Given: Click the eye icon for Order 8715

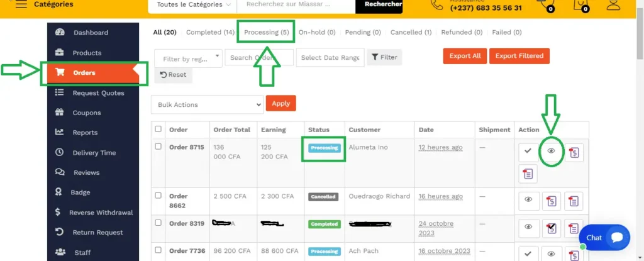Looking at the screenshot, I should coord(551,152).
